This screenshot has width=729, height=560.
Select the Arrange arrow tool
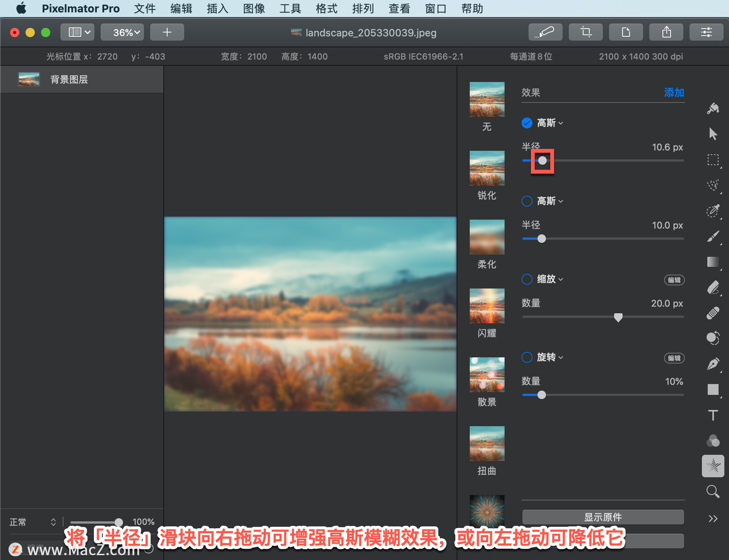point(713,134)
